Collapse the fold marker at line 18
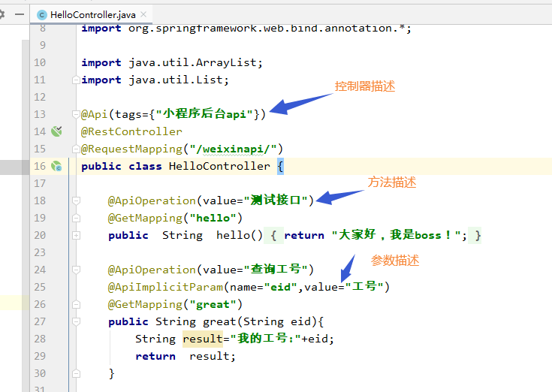The image size is (552, 392). pos(76,201)
